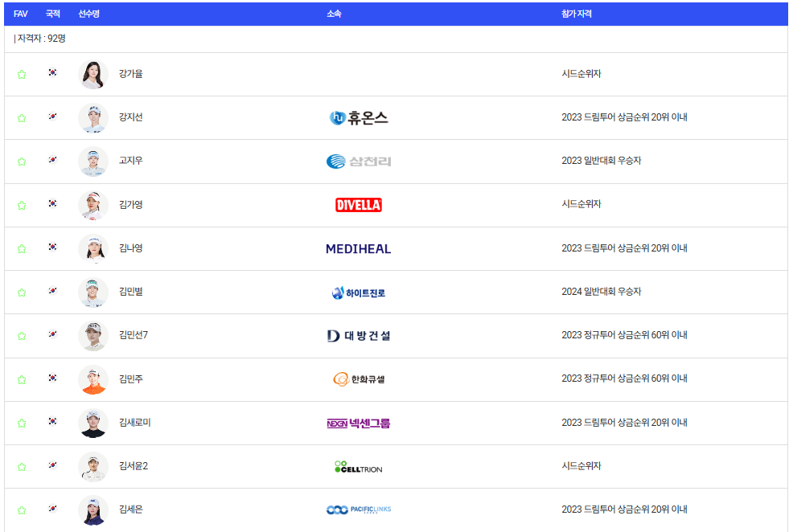Image resolution: width=789 pixels, height=532 pixels.
Task: Open player name link 강가율
Action: coord(131,73)
